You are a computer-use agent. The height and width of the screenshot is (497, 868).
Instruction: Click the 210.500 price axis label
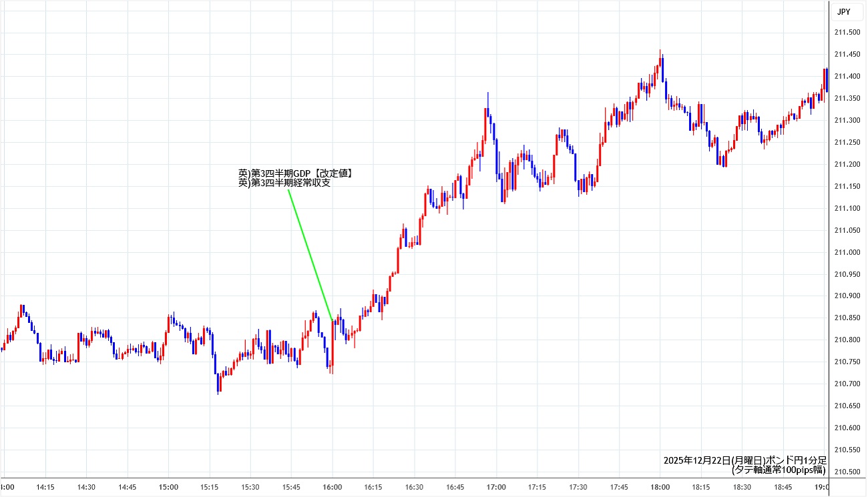(847, 472)
